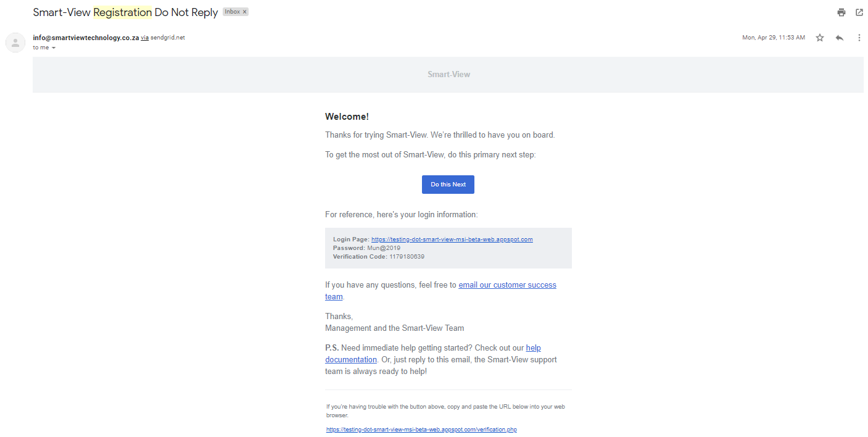Open 'email our customer success team' link

pyautogui.click(x=441, y=291)
